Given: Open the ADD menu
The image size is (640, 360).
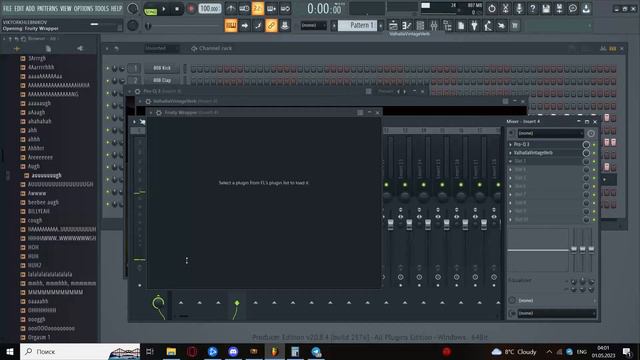Looking at the screenshot, I should coord(31,8).
